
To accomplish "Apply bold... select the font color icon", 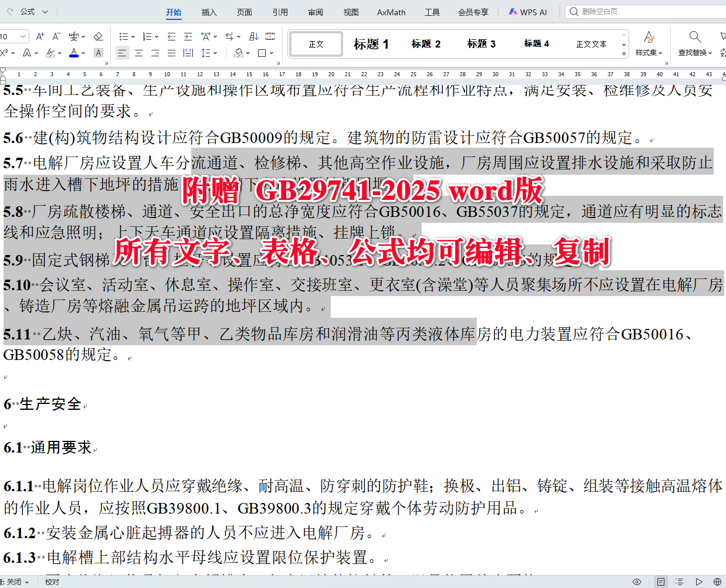I will click(73, 52).
